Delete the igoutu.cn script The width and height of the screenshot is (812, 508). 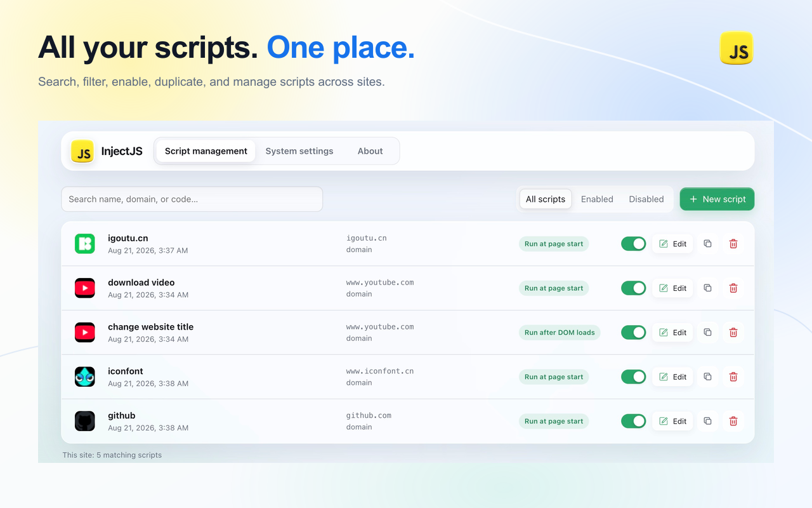tap(733, 244)
